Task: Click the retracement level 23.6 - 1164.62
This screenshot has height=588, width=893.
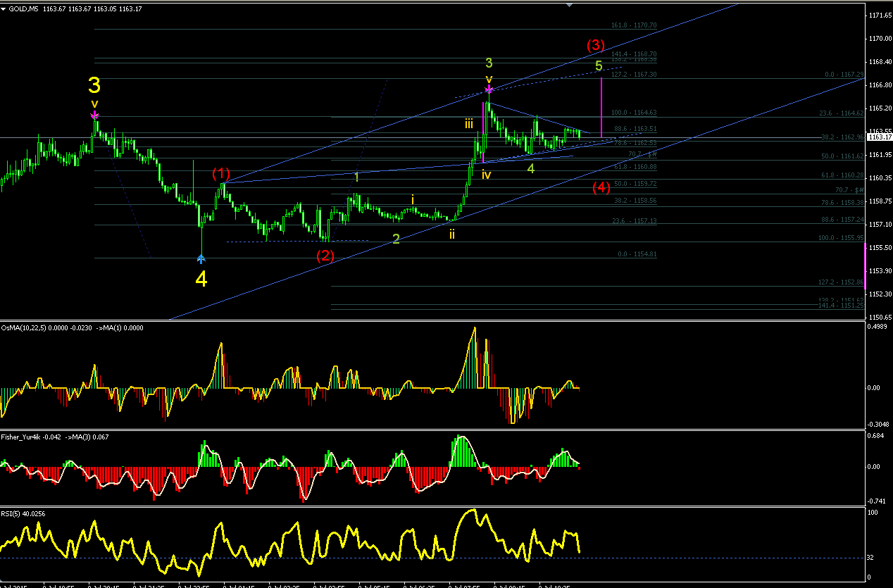Action: click(x=841, y=112)
